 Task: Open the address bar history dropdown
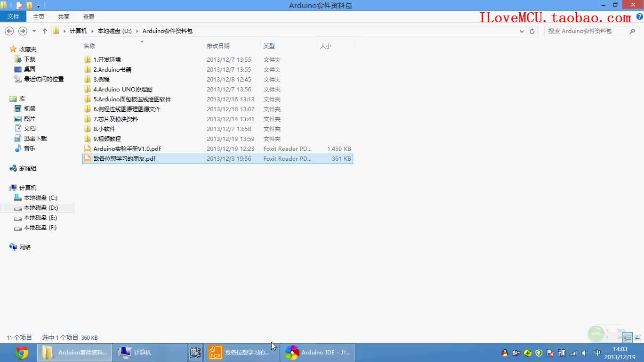[522, 31]
